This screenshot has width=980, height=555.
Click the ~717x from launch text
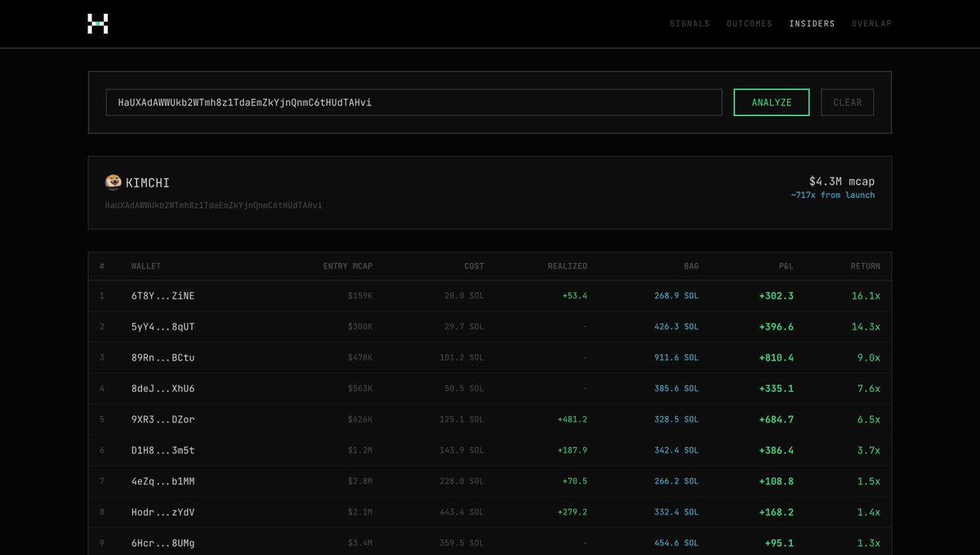(832, 195)
